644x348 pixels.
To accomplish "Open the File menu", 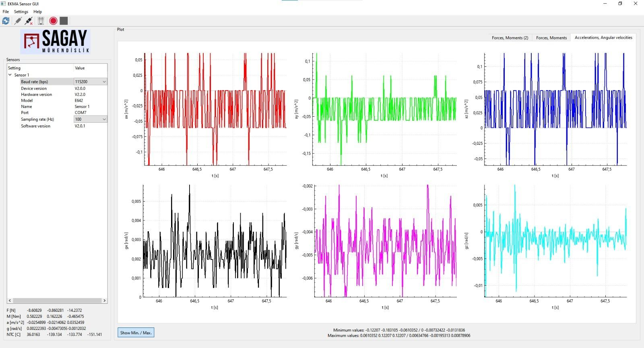I will (x=6, y=12).
